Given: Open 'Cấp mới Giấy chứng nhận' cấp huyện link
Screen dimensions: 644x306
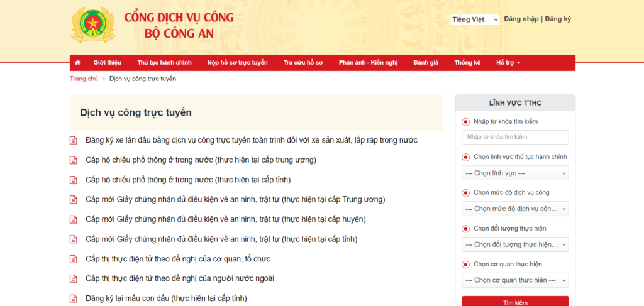Looking at the screenshot, I should click(226, 219).
